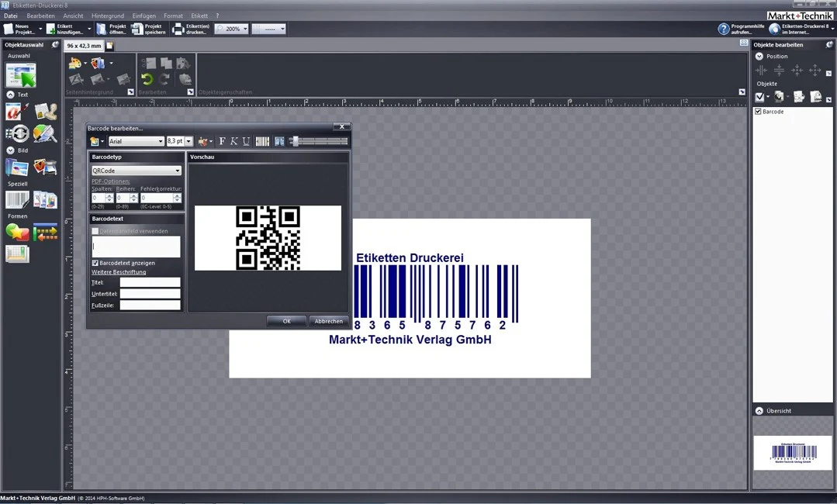Collapse the Text section in Objektauswahl

(x=10, y=95)
